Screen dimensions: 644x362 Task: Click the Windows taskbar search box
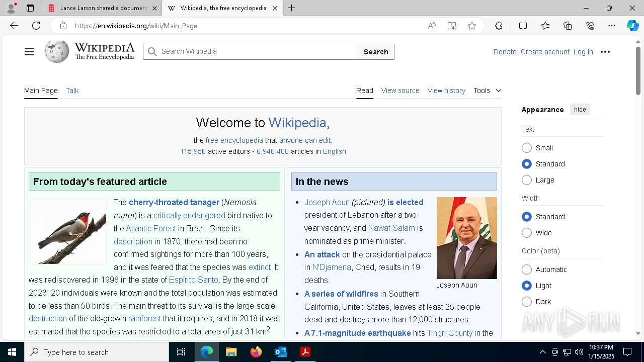(x=97, y=352)
